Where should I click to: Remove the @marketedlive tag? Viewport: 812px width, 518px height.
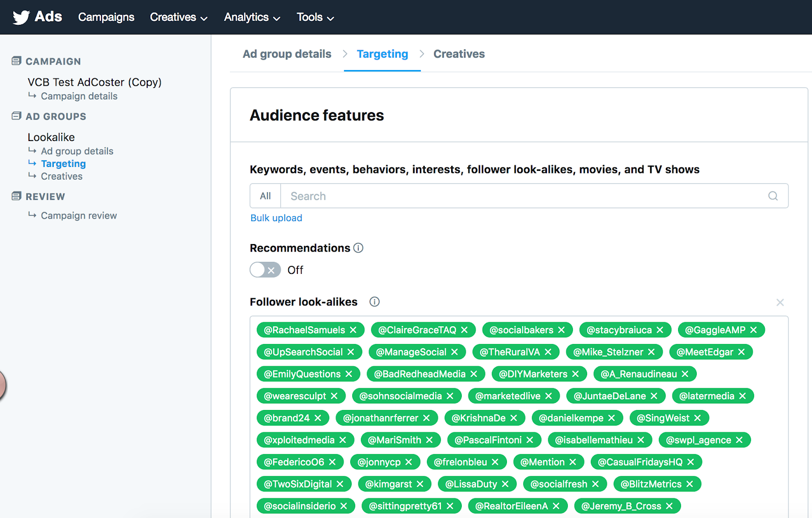tap(549, 396)
